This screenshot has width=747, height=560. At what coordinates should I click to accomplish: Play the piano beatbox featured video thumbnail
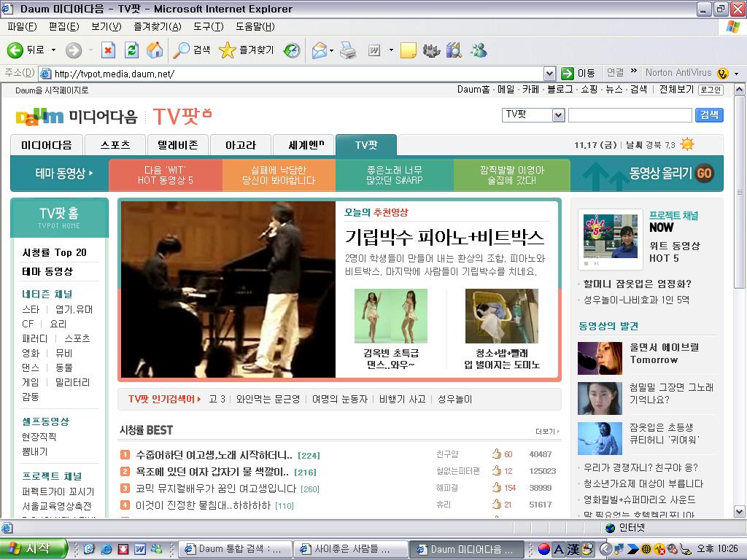(x=228, y=289)
